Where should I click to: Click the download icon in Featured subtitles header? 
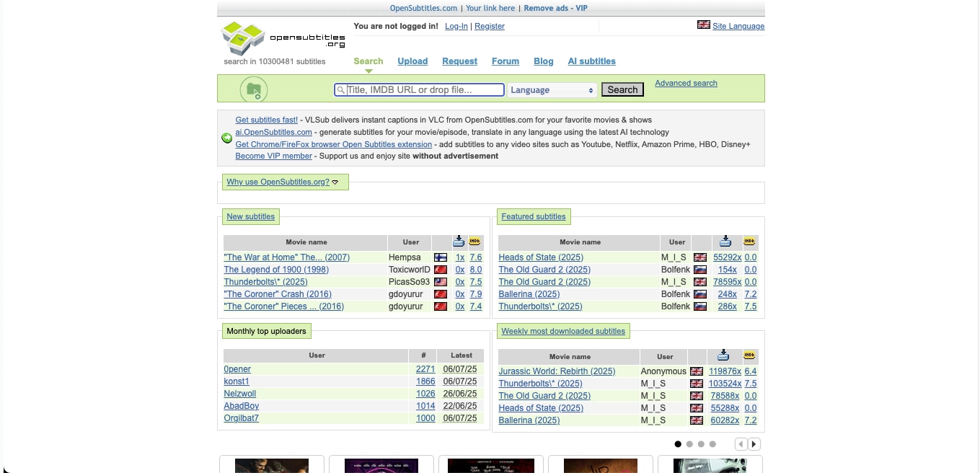click(x=725, y=242)
